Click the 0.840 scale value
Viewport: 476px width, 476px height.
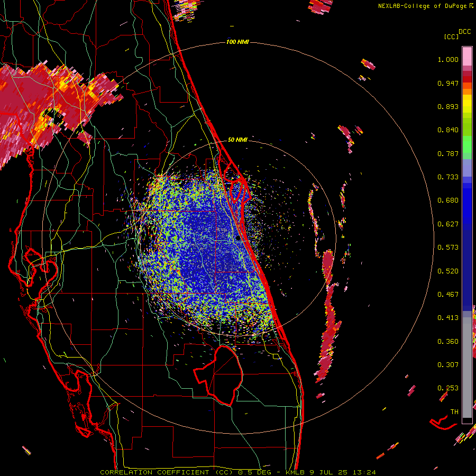pyautogui.click(x=448, y=130)
